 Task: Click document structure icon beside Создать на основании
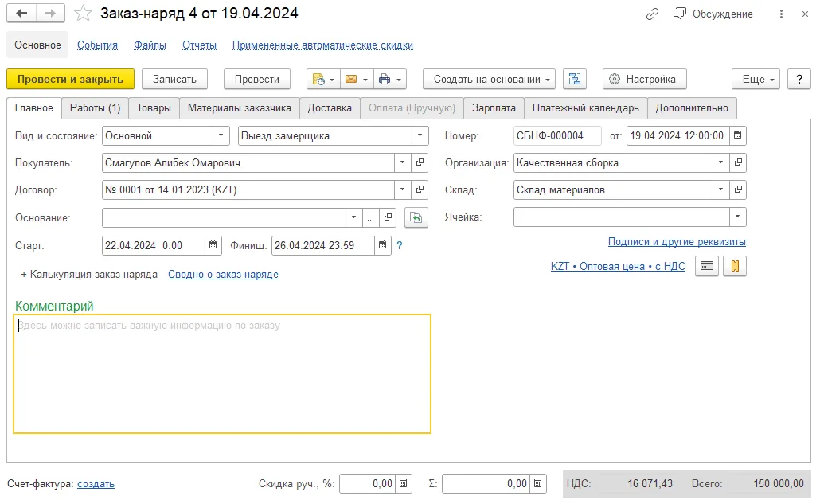pyautogui.click(x=575, y=80)
